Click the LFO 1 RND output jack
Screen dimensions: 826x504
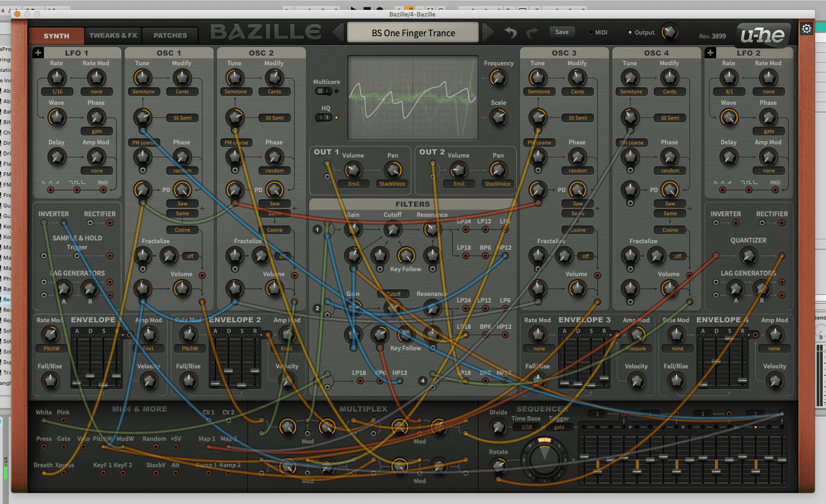click(103, 190)
